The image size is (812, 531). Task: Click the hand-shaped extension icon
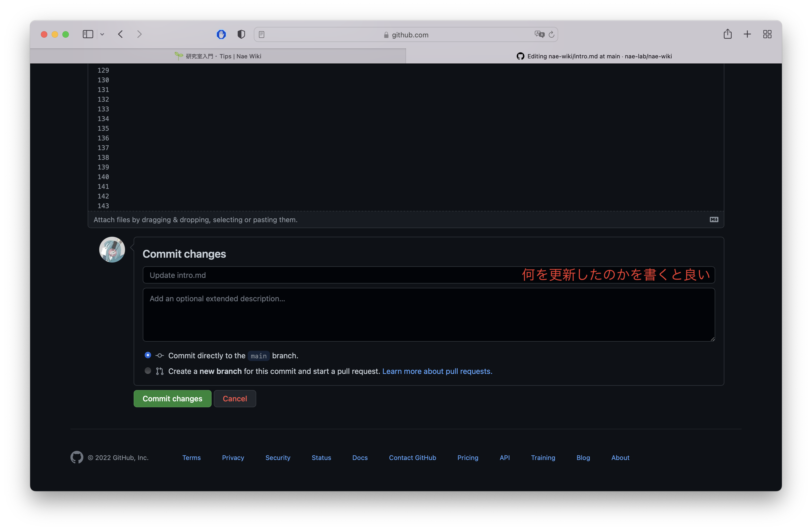coord(221,34)
